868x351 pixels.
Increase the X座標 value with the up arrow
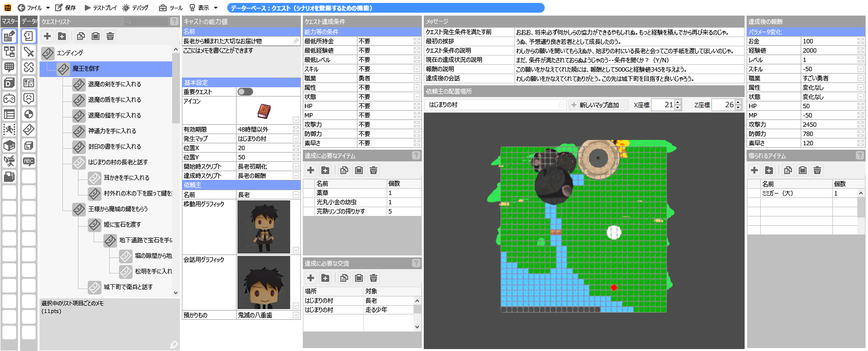(678, 102)
